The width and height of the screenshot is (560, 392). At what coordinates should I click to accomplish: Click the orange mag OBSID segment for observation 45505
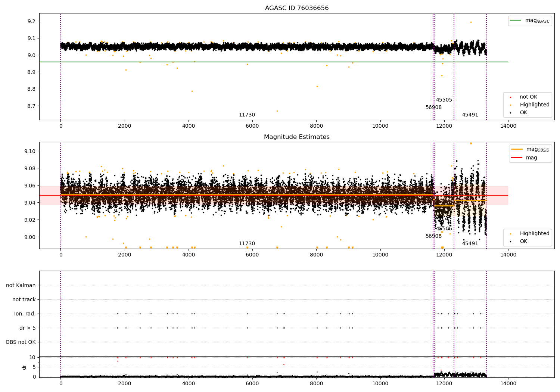444,206
